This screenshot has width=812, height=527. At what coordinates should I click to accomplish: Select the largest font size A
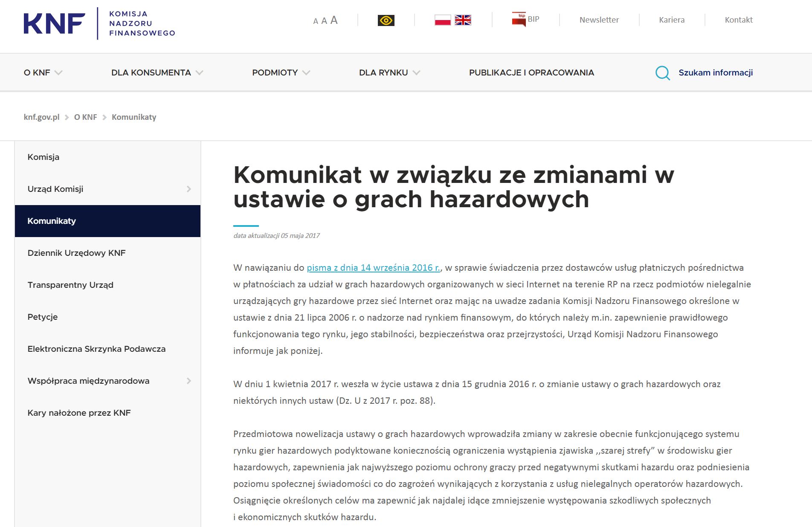pos(334,20)
